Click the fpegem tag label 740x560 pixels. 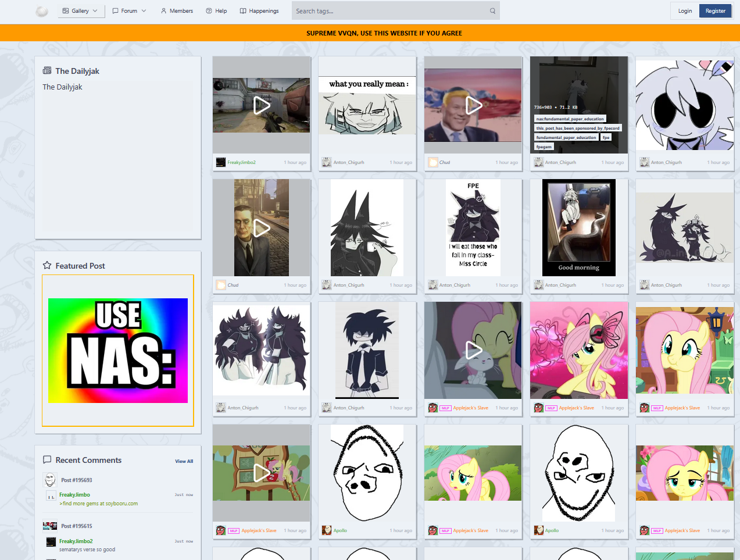[x=544, y=147]
